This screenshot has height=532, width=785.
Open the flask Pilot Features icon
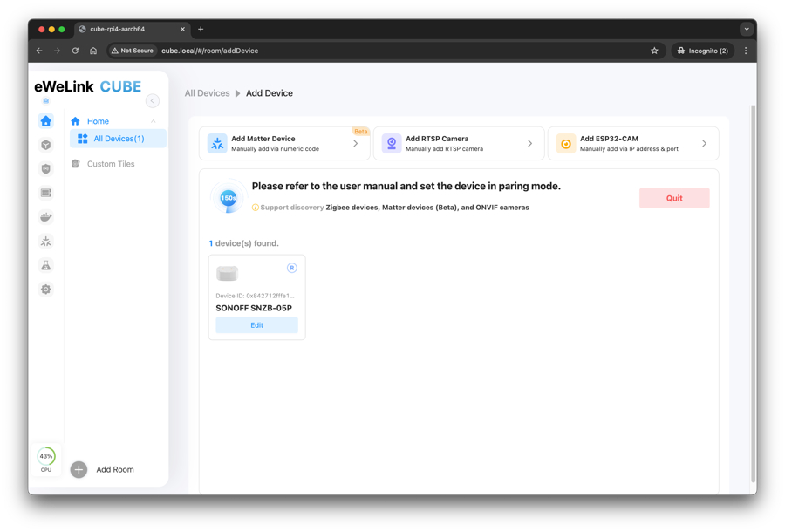(46, 265)
